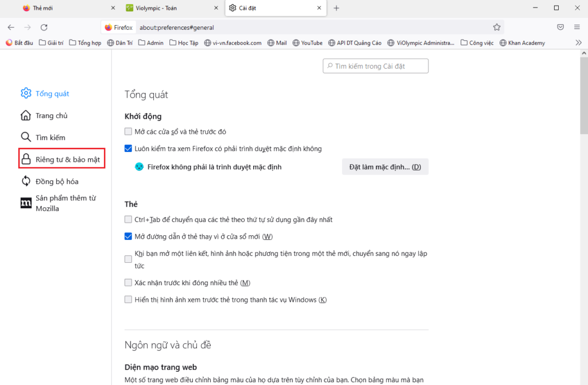Open the Giải trí bookmark folder

[x=51, y=42]
